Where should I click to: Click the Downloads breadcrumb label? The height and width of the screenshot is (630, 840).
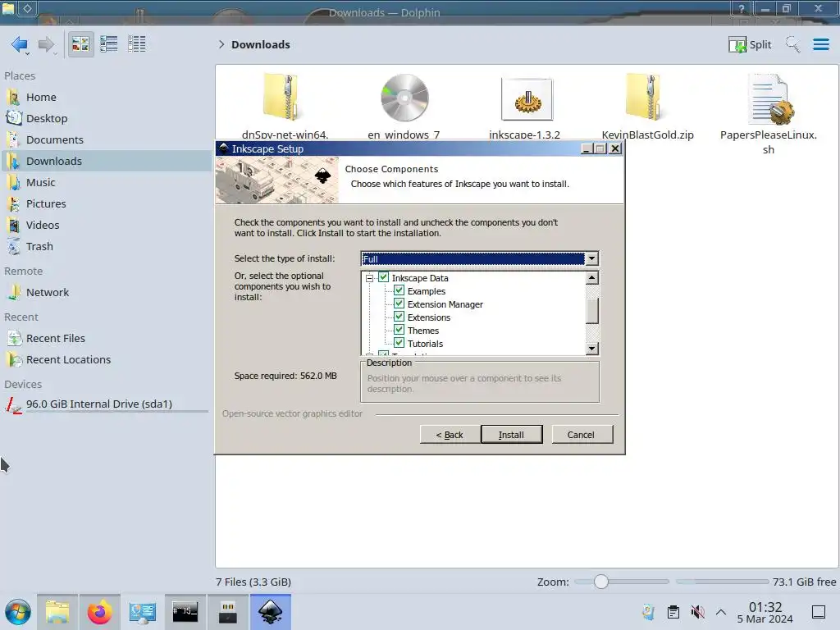261,44
